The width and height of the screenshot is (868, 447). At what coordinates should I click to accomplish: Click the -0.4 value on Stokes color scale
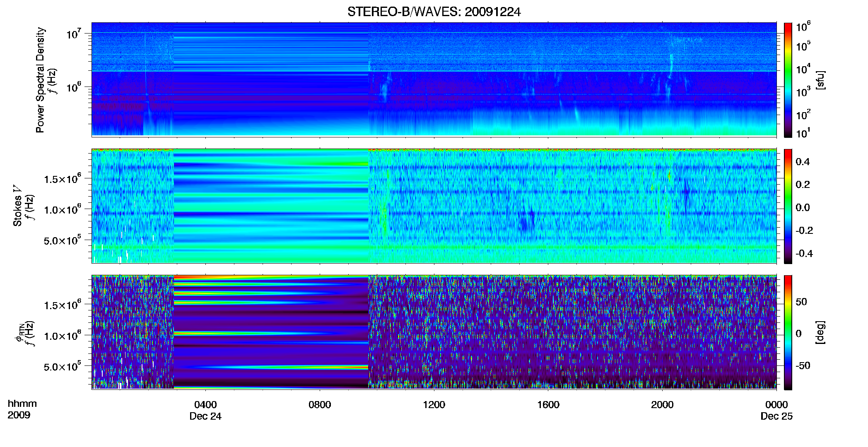point(804,253)
